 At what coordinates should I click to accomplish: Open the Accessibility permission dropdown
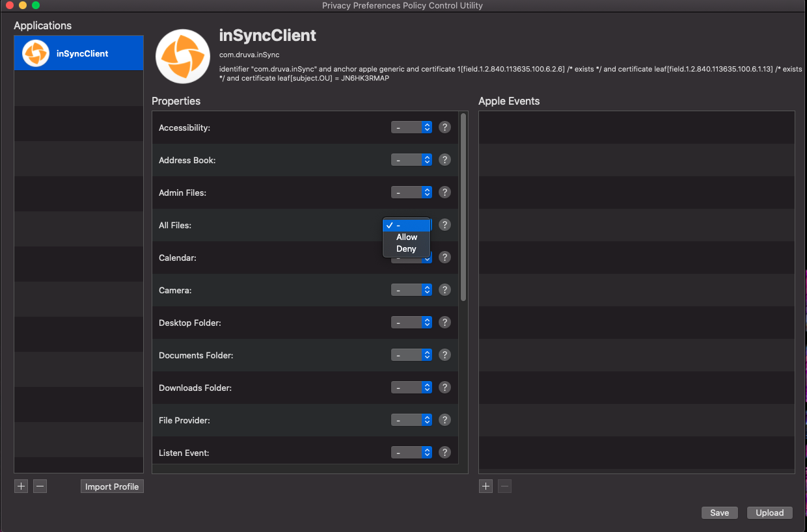pos(411,127)
